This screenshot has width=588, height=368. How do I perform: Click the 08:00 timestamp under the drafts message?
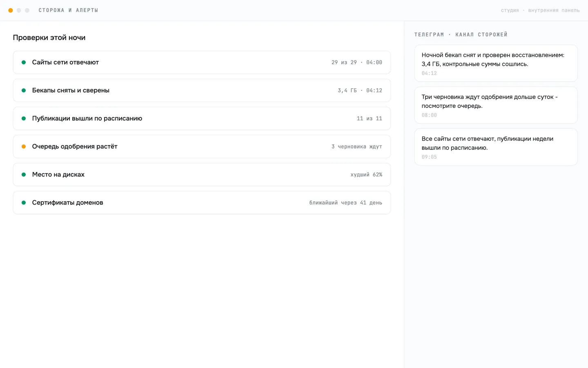click(429, 115)
